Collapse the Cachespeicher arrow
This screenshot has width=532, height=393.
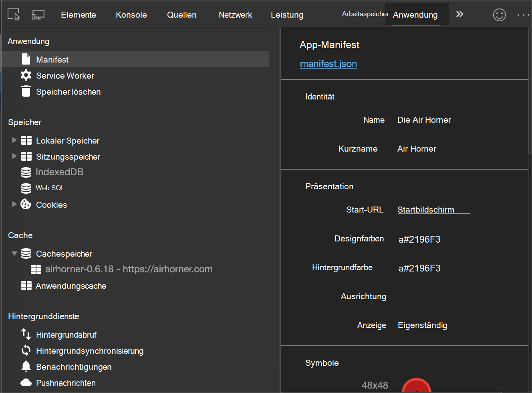[14, 253]
